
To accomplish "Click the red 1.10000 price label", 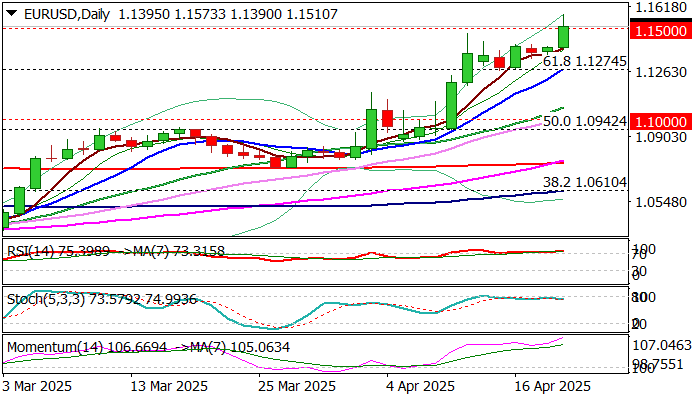I will click(660, 122).
